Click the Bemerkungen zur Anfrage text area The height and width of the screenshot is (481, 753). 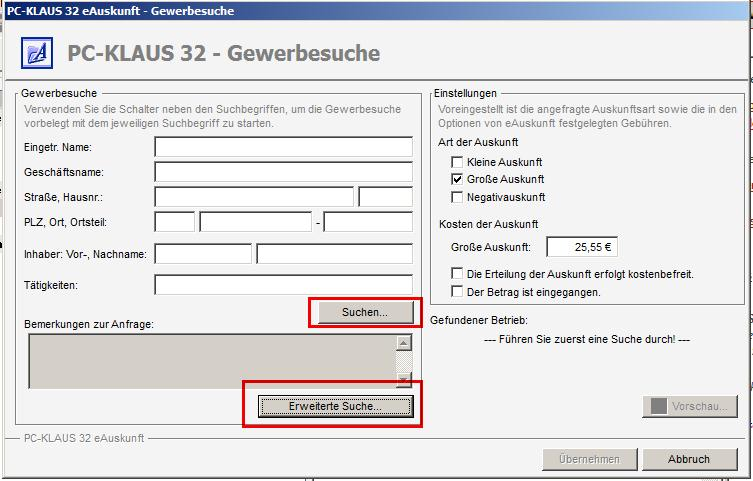[x=210, y=360]
